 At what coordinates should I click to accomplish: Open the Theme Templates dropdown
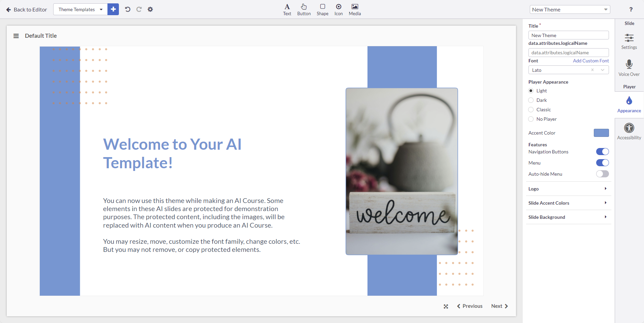[80, 9]
